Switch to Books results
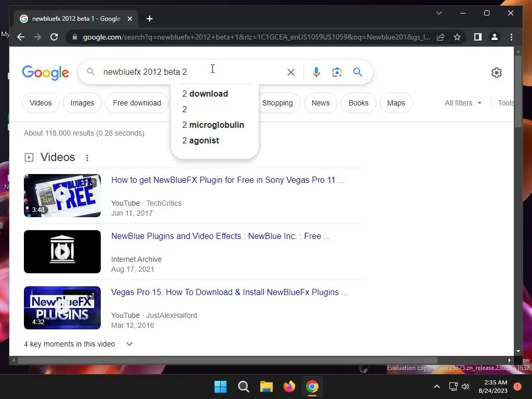Image resolution: width=532 pixels, height=399 pixels. coord(358,103)
